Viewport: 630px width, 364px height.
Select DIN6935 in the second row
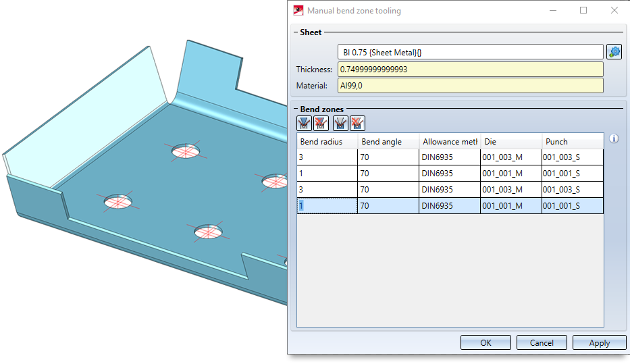coord(450,173)
